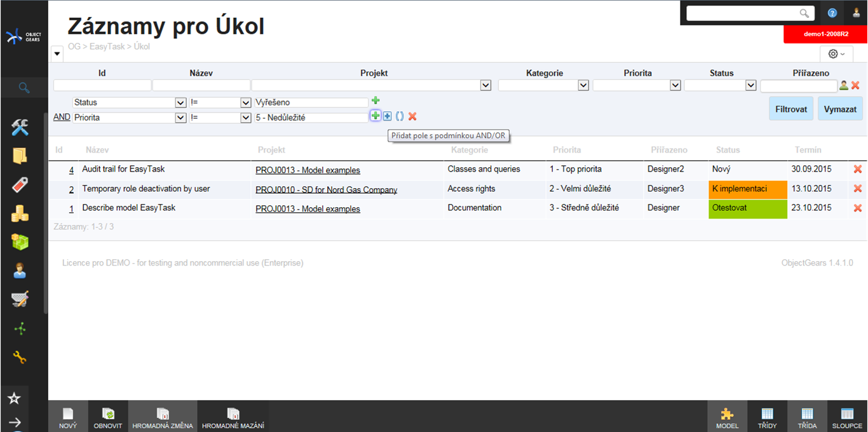Open the Status field selector dropdown
The image size is (868, 432).
pos(180,102)
